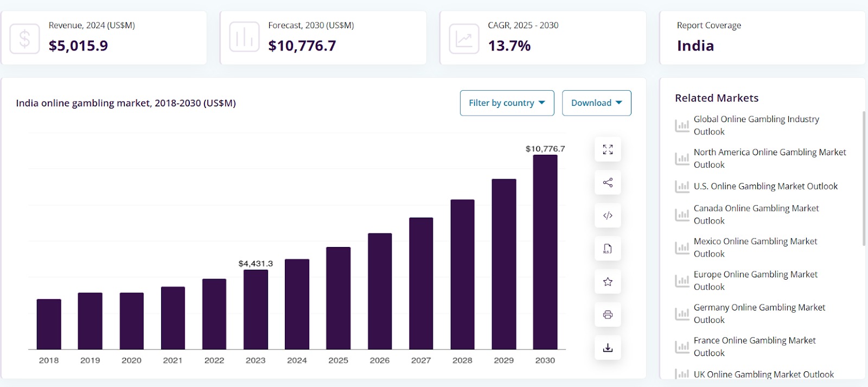Select the 2022 bar in the chart
868x387 pixels.
click(214, 314)
